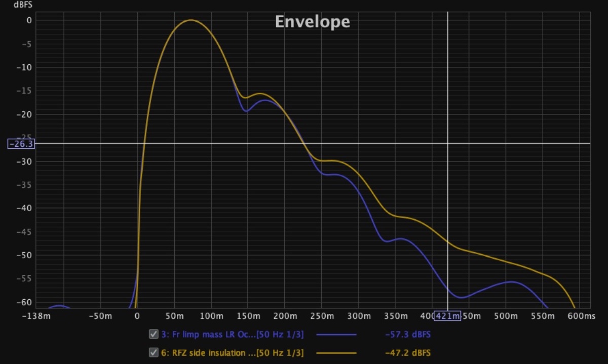Viewport: 608px width, 364px height.
Task: Click the 200m tick on time axis
Action: click(284, 316)
